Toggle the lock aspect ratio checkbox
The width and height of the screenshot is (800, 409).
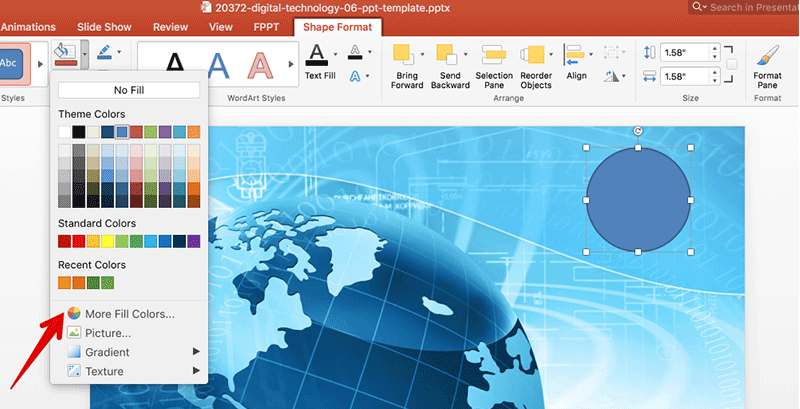pos(732,64)
